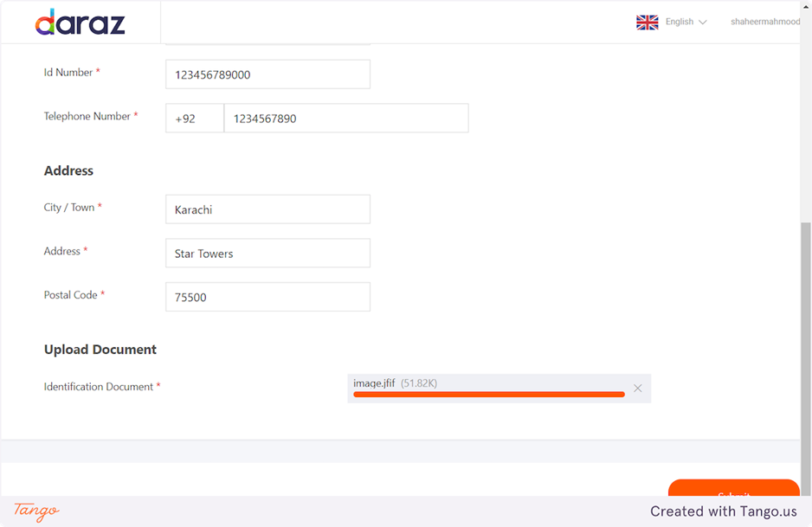The height and width of the screenshot is (527, 812).
Task: Click the Tango logo
Action: [36, 511]
